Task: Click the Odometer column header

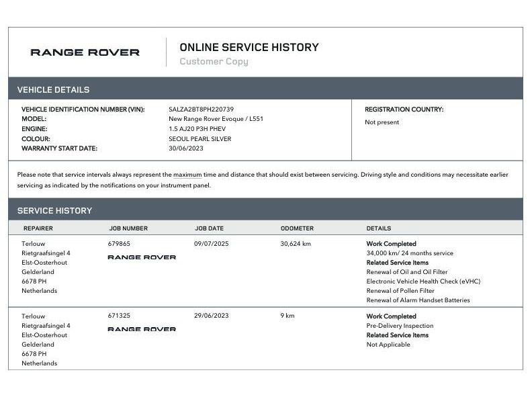Action: [x=297, y=228]
